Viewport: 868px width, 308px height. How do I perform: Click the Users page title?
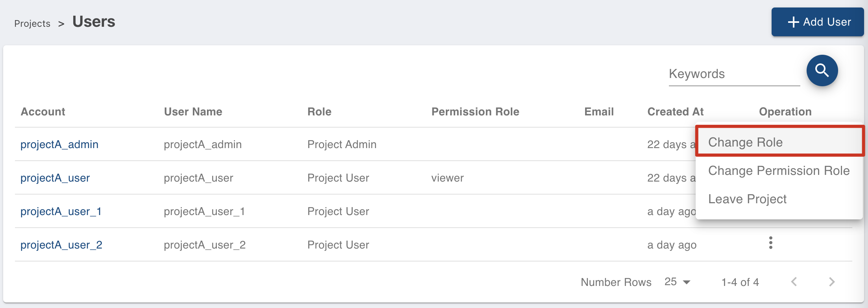pyautogui.click(x=94, y=22)
